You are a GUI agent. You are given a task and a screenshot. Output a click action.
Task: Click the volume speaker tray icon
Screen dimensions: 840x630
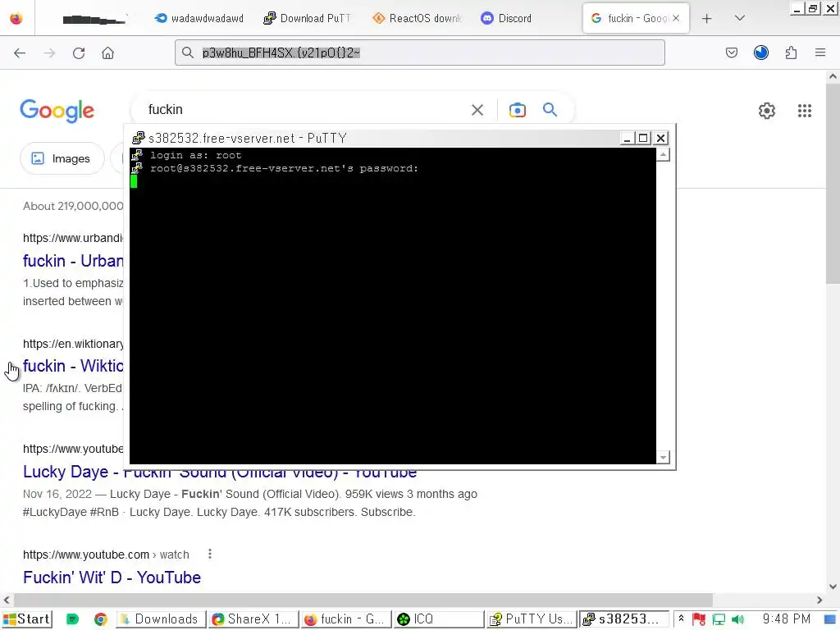click(x=738, y=620)
